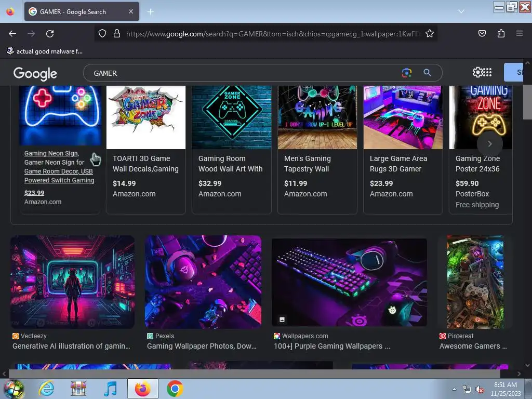Close the GAMER - Google Search tab

coord(131,11)
